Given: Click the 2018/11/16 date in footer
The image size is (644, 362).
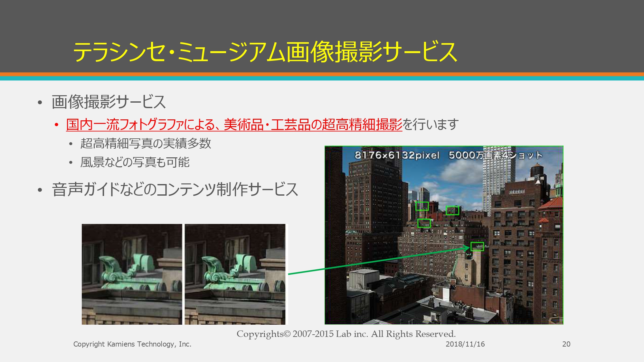Looking at the screenshot, I should coord(465,344).
